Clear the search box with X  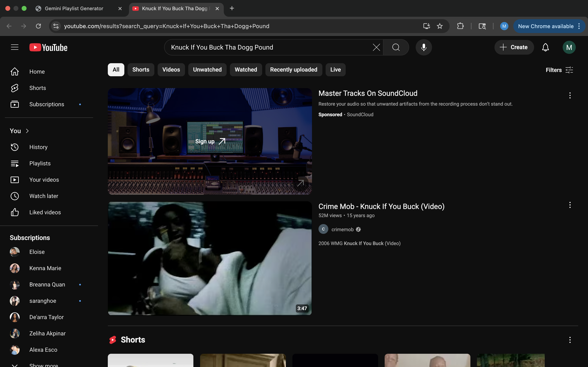(376, 47)
